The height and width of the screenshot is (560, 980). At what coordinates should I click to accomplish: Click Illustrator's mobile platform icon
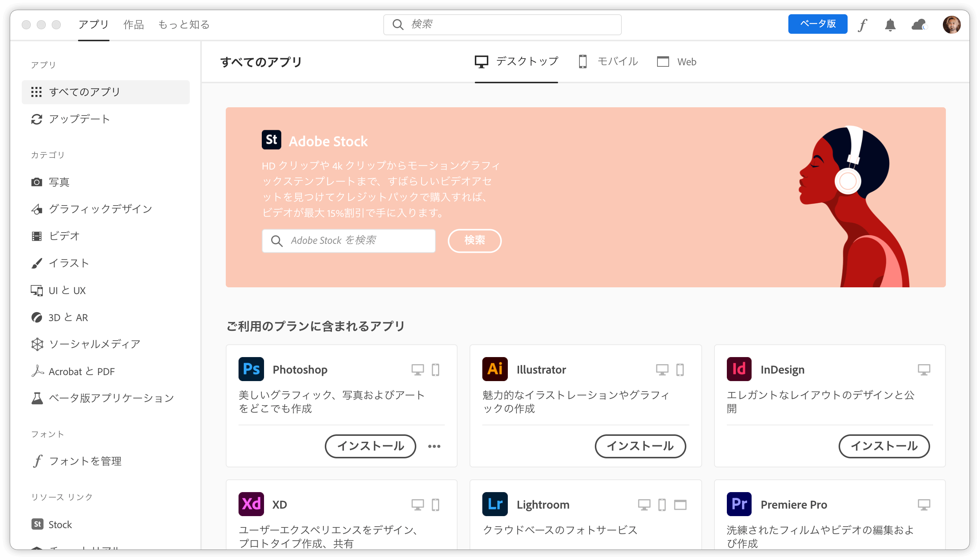click(680, 369)
